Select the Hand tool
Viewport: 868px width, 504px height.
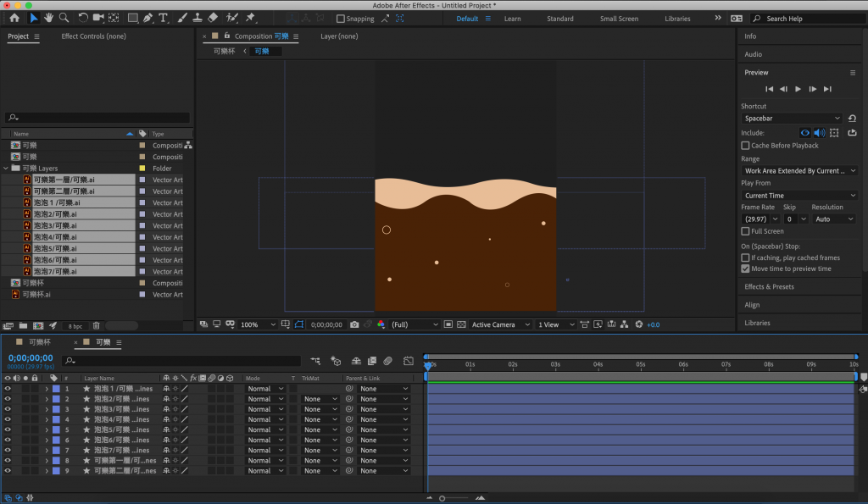pyautogui.click(x=48, y=18)
